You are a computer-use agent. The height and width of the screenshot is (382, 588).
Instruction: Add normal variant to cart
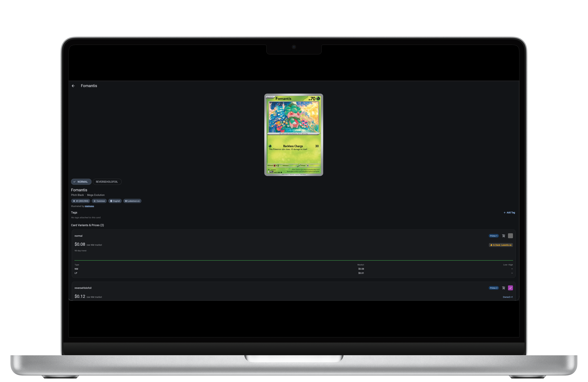point(503,236)
